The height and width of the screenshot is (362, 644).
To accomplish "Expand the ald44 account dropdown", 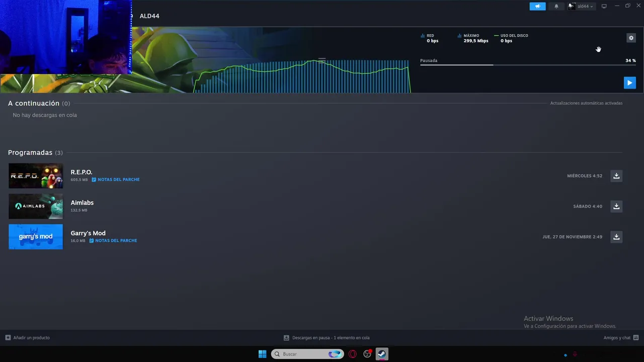I will point(581,7).
